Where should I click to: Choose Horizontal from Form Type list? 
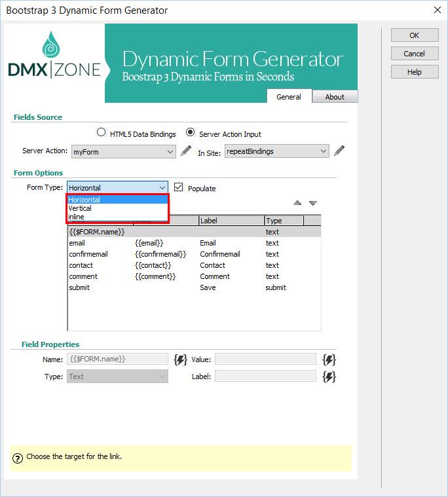tap(117, 200)
